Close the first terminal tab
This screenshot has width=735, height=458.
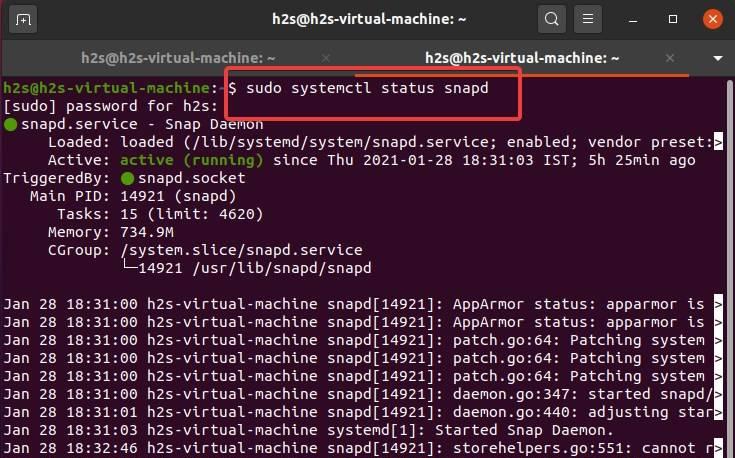click(326, 58)
